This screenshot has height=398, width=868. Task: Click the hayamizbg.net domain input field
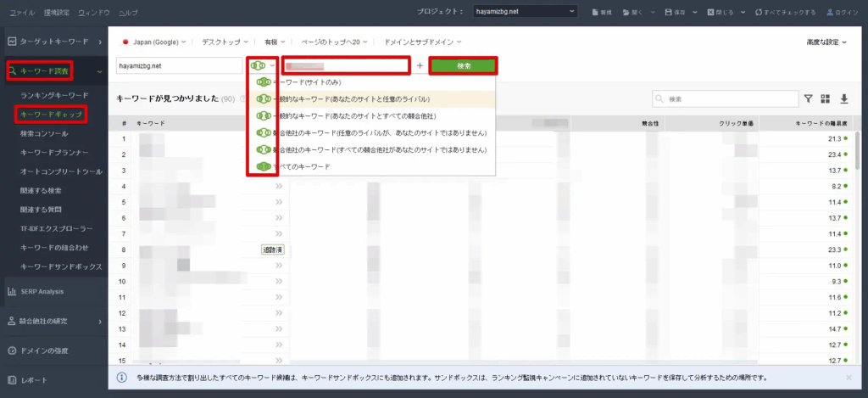(179, 65)
